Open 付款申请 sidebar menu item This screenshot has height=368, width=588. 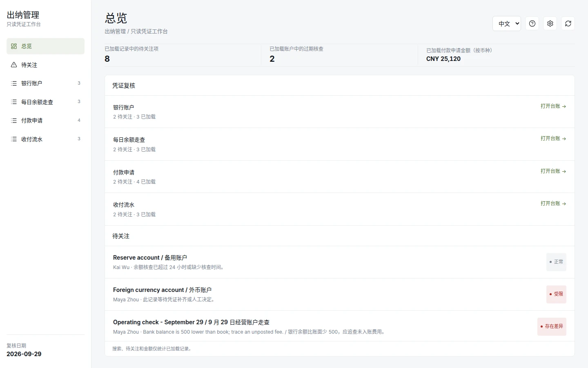pyautogui.click(x=45, y=121)
